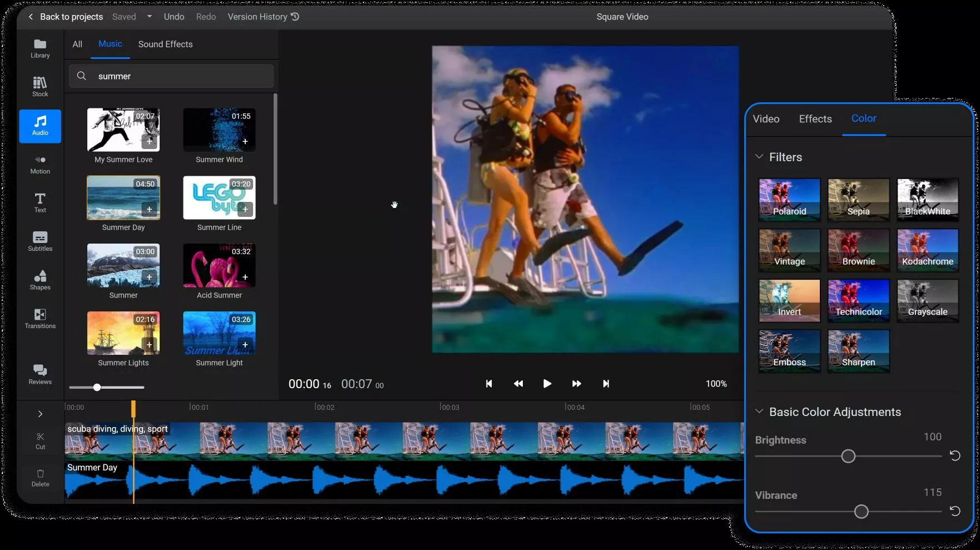
Task: Adjust the Vibrance slider handle
Action: [862, 511]
